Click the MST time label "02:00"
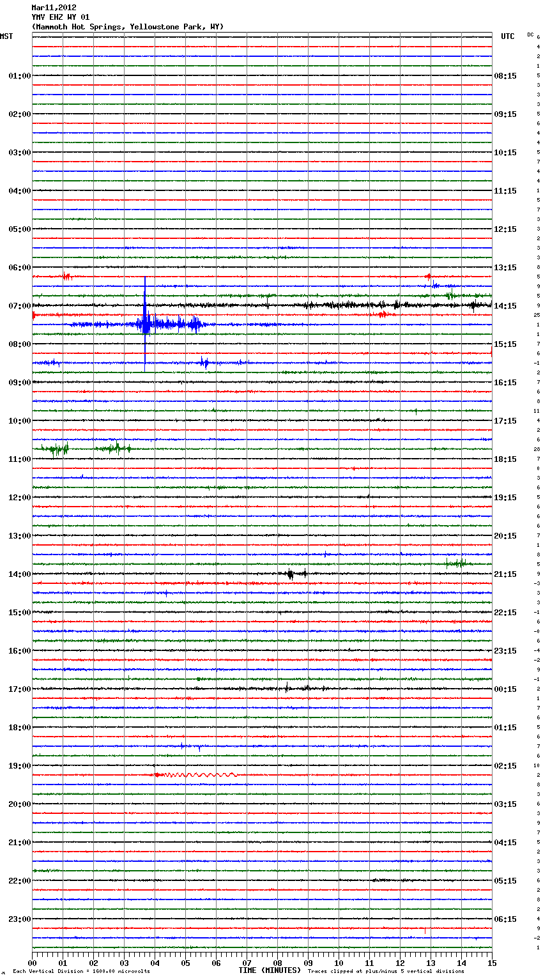Viewport: 543px width, 980px height. point(20,114)
